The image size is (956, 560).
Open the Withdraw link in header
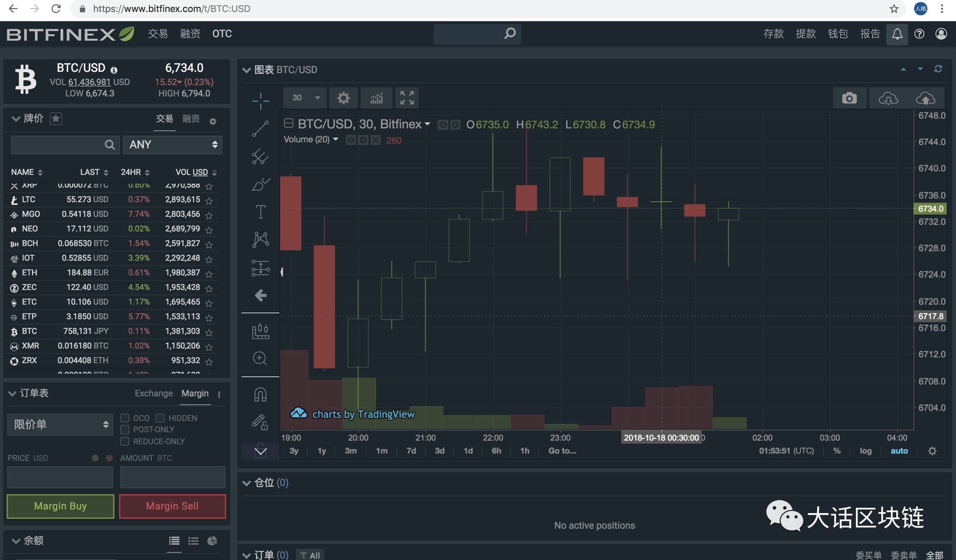(806, 34)
